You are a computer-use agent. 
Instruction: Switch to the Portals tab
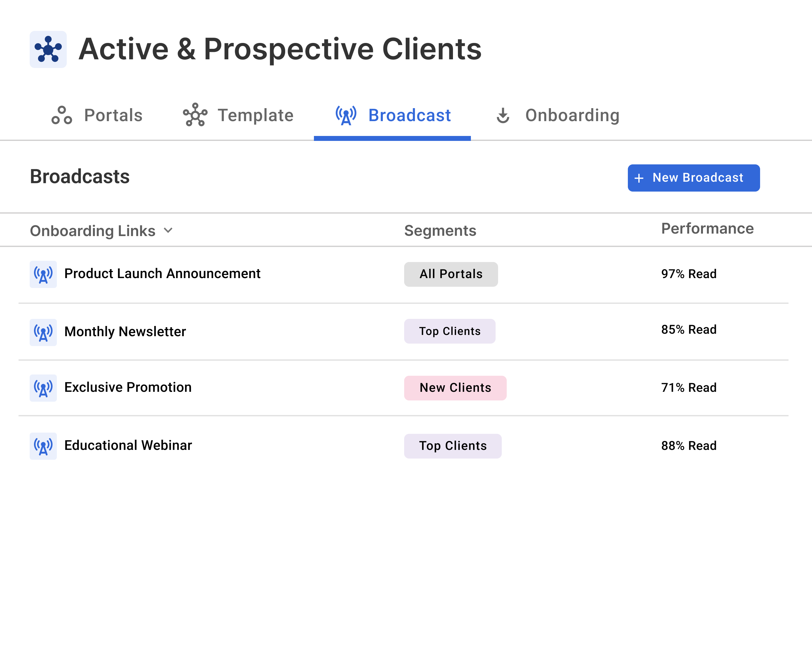point(113,115)
